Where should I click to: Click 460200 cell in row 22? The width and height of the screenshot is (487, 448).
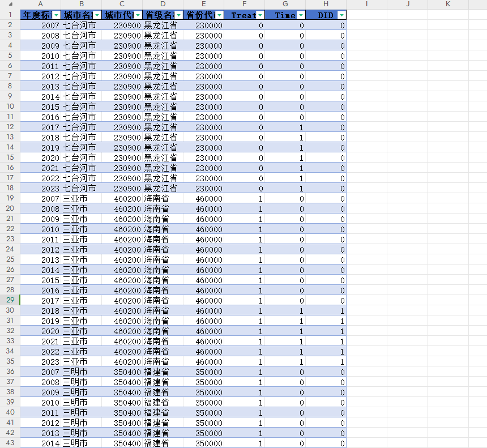[x=122, y=229]
